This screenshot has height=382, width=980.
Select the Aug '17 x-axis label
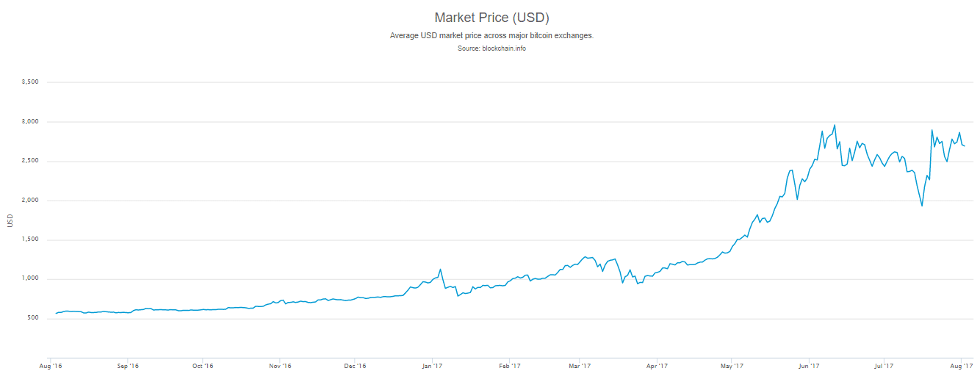[962, 365]
